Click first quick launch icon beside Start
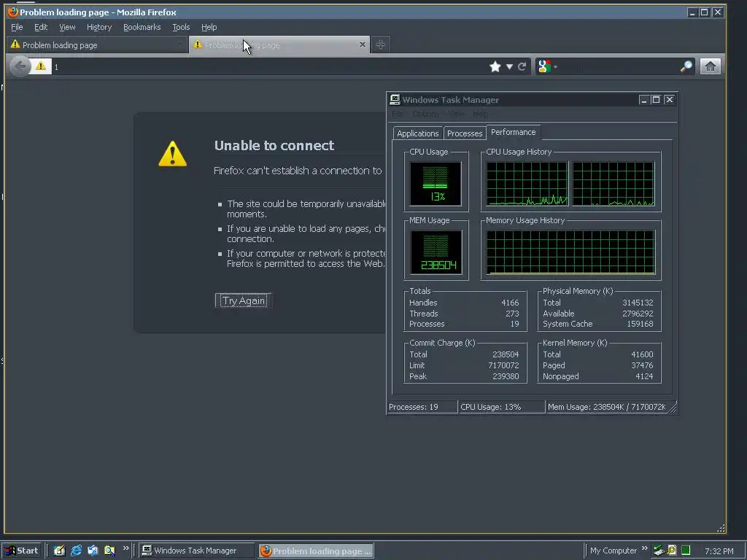This screenshot has width=747, height=560. (x=59, y=551)
